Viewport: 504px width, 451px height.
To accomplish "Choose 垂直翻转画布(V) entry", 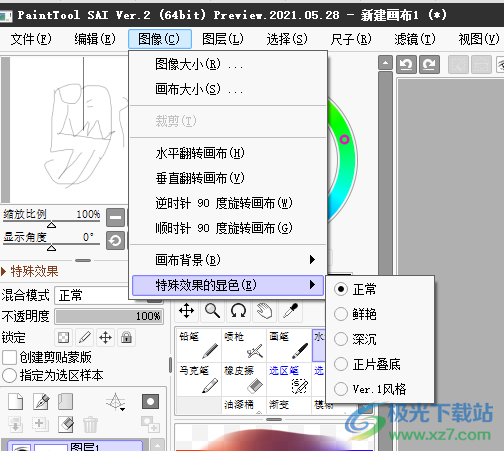I will coord(228,178).
